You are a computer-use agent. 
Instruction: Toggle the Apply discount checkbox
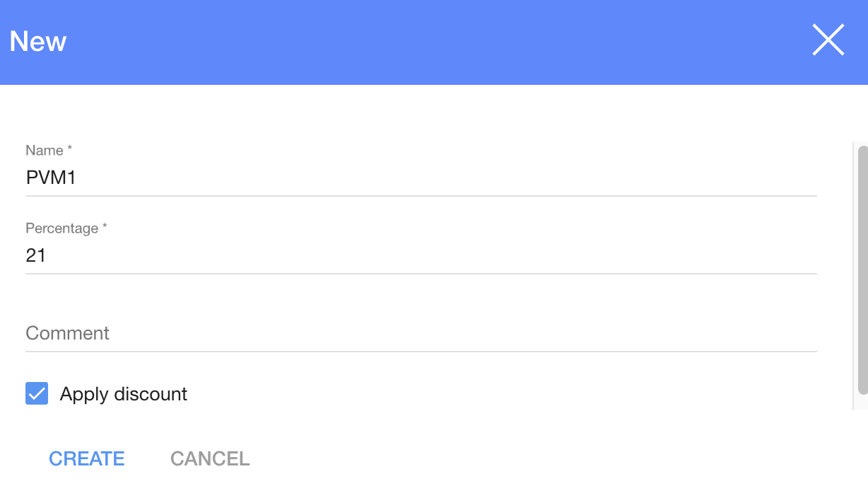(x=37, y=393)
